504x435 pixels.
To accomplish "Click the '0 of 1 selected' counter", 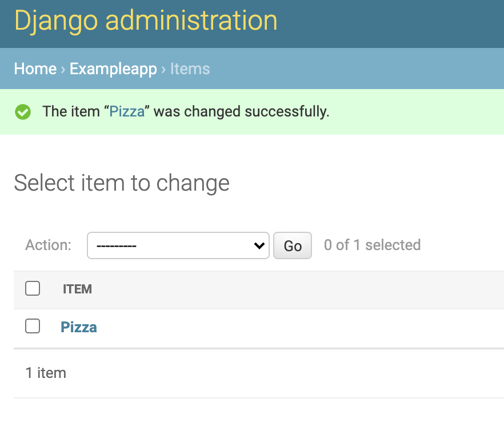I will tap(372, 245).
